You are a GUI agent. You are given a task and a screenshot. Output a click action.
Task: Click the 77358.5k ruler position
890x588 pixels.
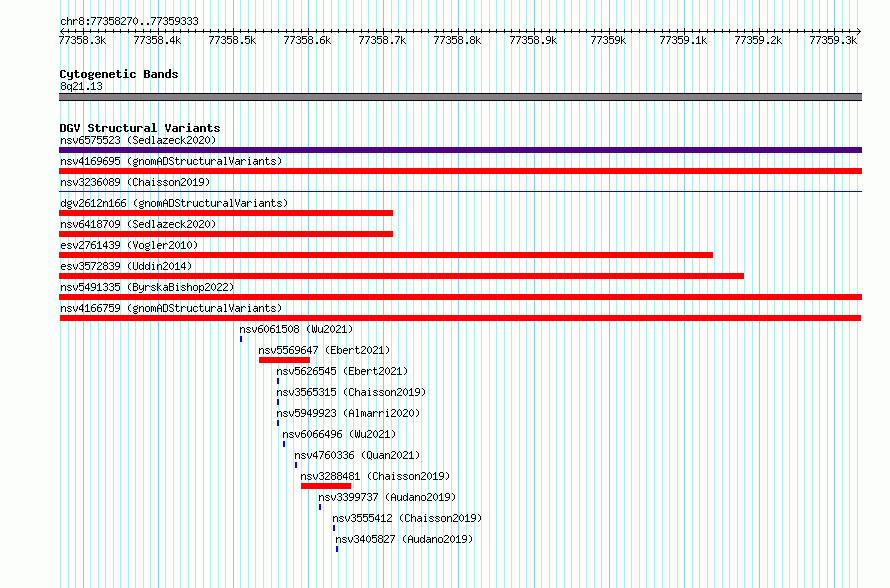(x=232, y=40)
